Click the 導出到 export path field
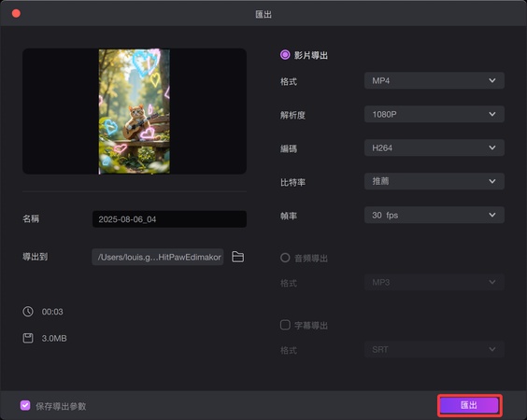This screenshot has height=420, width=527. [158, 257]
